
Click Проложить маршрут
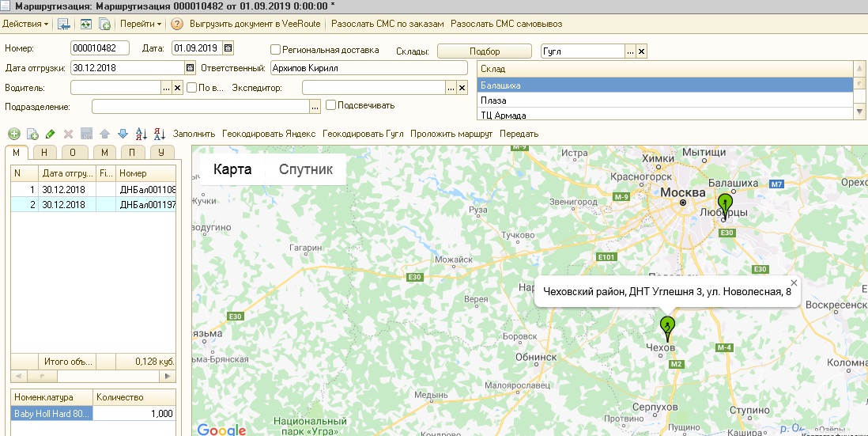(451, 134)
